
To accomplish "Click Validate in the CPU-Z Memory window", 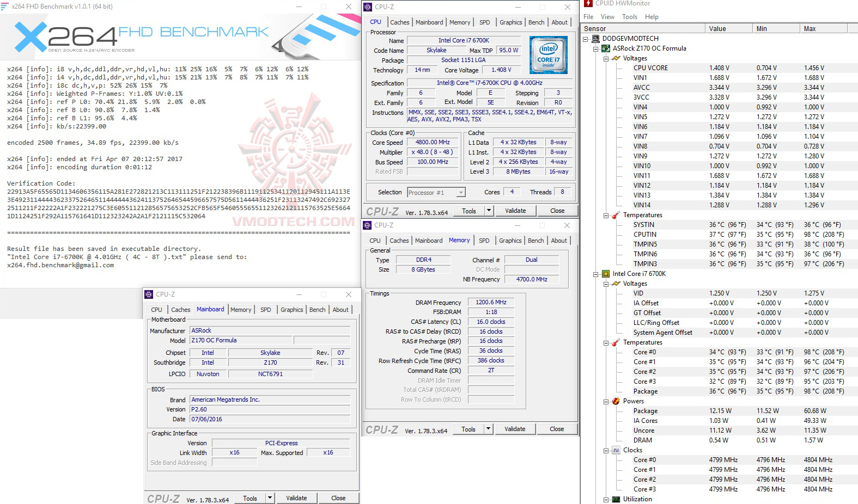I will pos(515,429).
